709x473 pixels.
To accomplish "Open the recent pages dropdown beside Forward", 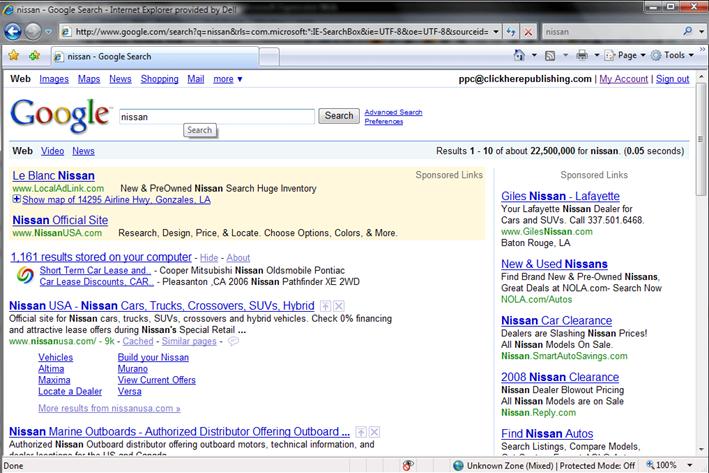I will coord(48,32).
